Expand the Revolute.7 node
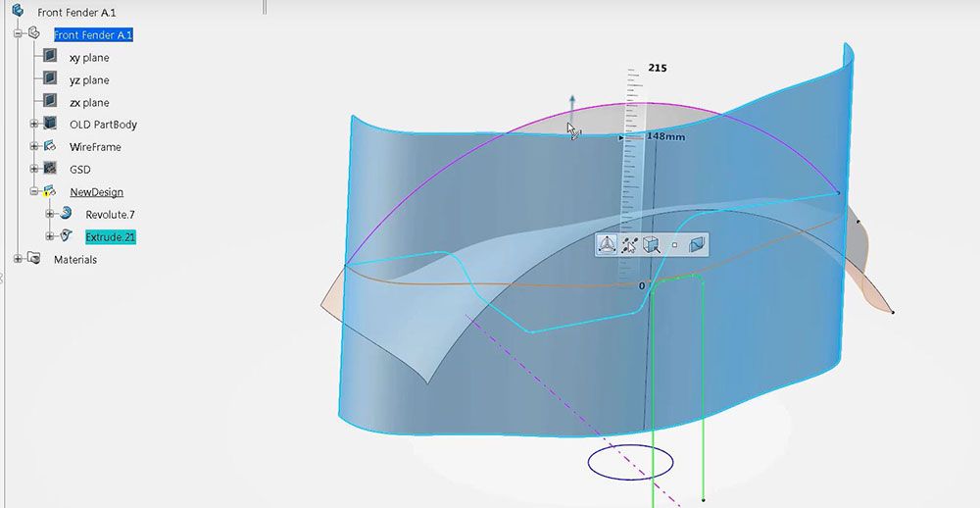The image size is (980, 508). pyautogui.click(x=50, y=214)
